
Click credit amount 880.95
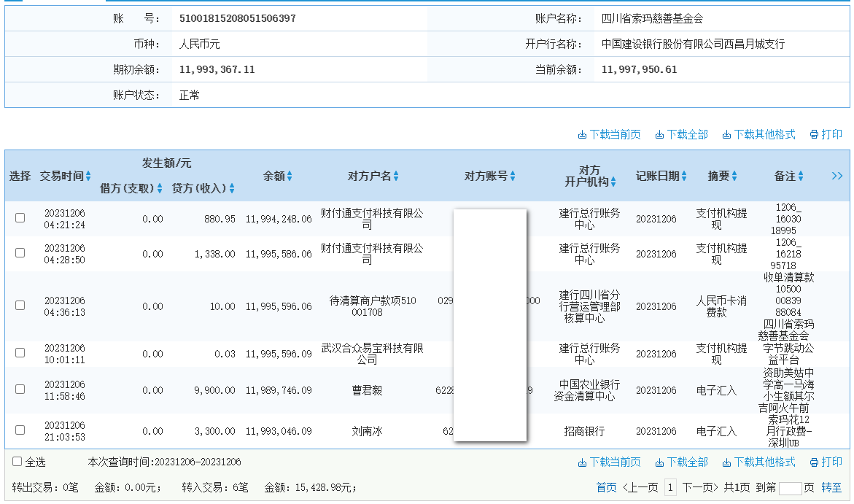point(220,219)
